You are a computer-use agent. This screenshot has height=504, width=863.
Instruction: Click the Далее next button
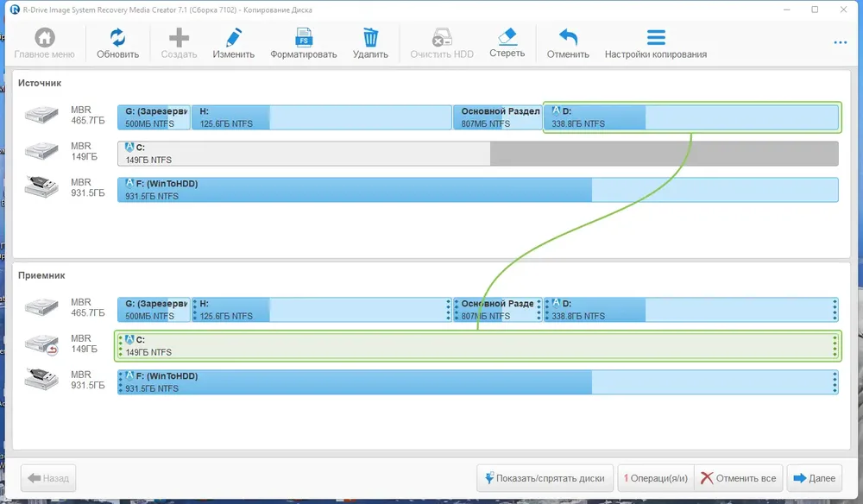(x=814, y=478)
